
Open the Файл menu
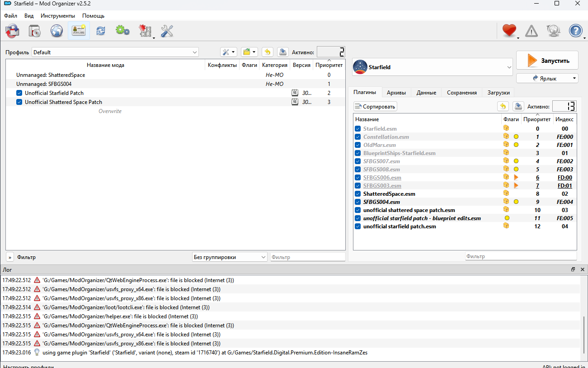pyautogui.click(x=11, y=16)
